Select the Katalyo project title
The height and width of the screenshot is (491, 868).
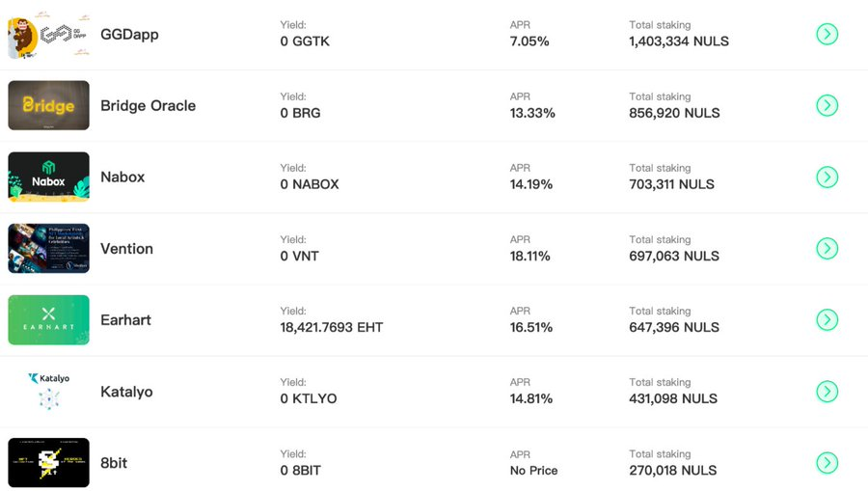pyautogui.click(x=126, y=392)
